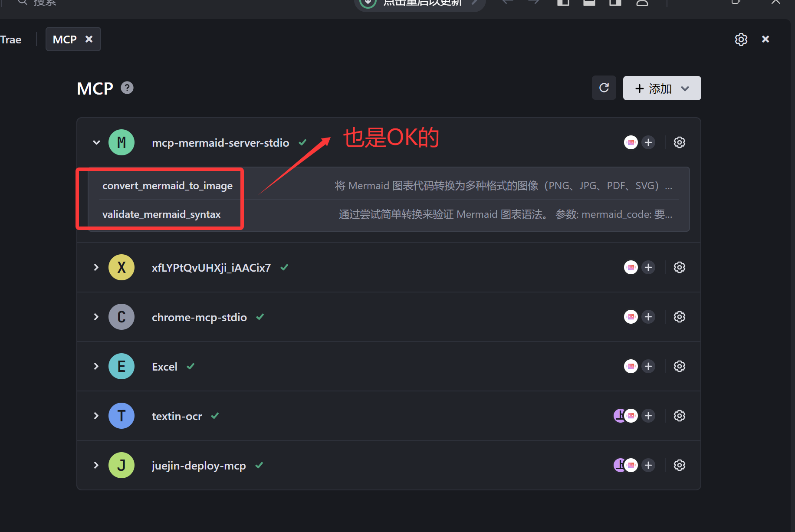Click the question mark icon next to MCP title
This screenshot has width=795, height=532.
(x=127, y=88)
